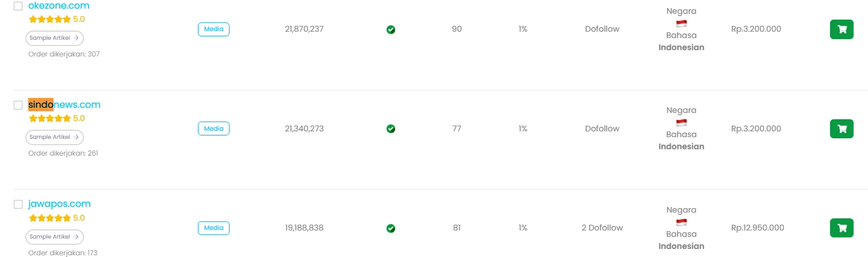868x257 pixels.
Task: Open the sindonews.com site link
Action: pyautogui.click(x=64, y=104)
